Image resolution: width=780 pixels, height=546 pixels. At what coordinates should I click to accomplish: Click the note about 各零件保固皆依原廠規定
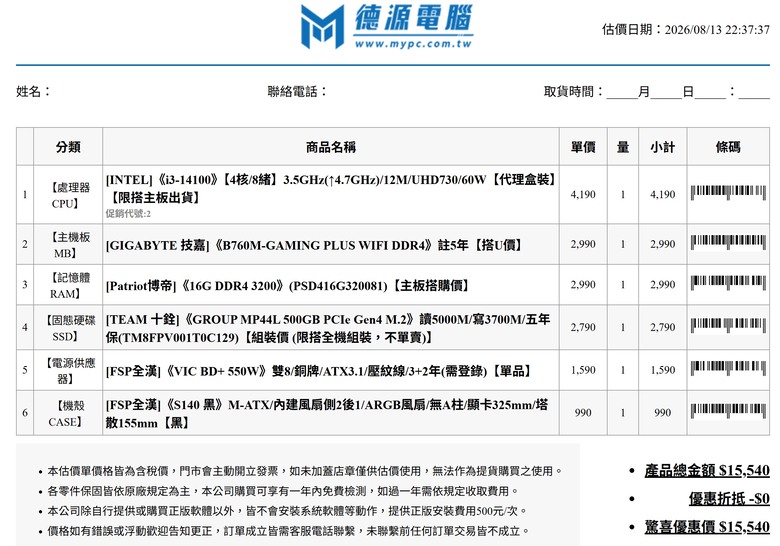283,491
